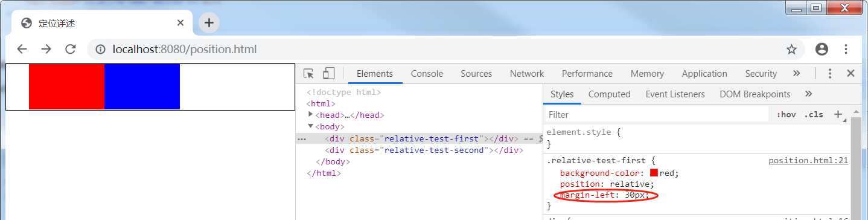Switch to the Elements tab
The width and height of the screenshot is (868, 220).
[375, 74]
